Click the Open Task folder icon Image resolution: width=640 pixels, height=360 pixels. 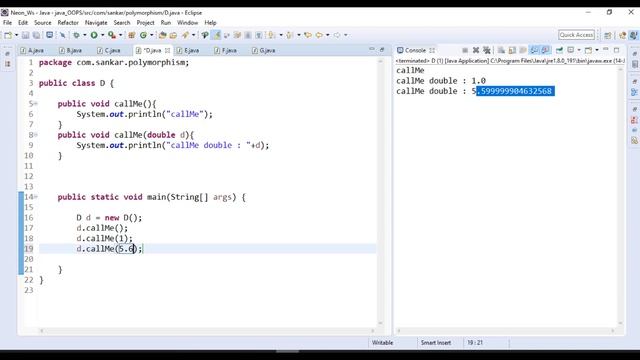click(x=173, y=35)
